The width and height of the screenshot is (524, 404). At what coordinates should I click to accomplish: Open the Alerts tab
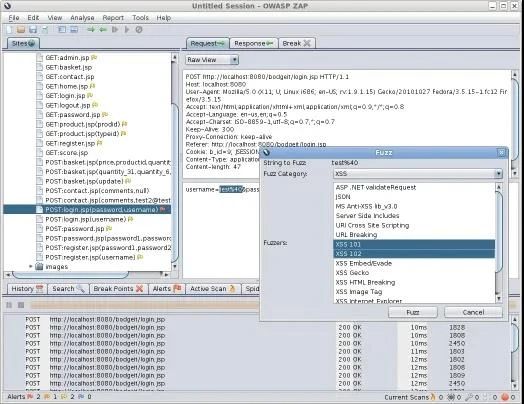166,289
